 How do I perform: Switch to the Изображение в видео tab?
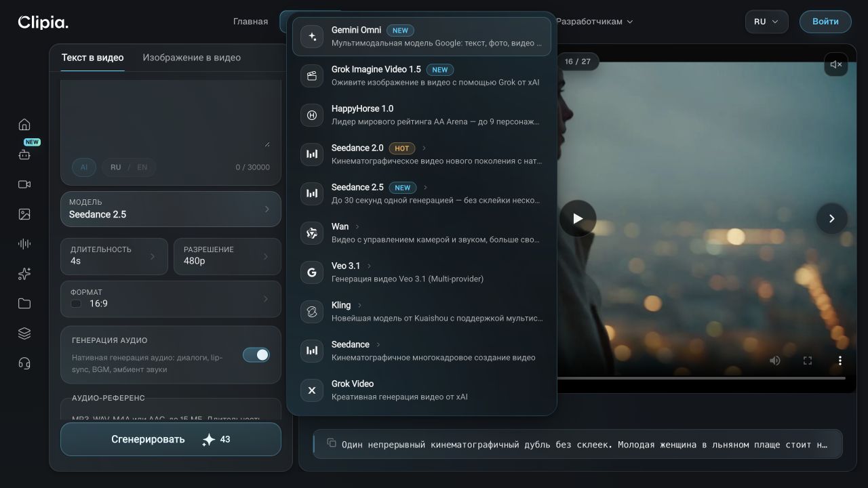(192, 58)
